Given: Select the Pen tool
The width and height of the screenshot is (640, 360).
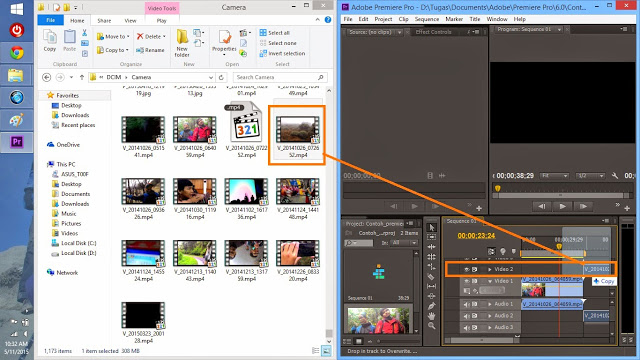Looking at the screenshot, I should tap(432, 306).
